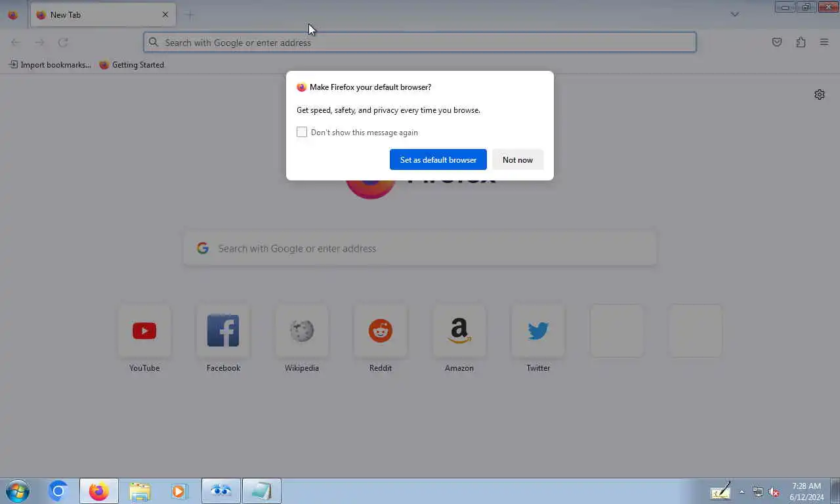Open Windows Media Player taskbar icon
This screenshot has width=840, height=504.
(x=180, y=491)
